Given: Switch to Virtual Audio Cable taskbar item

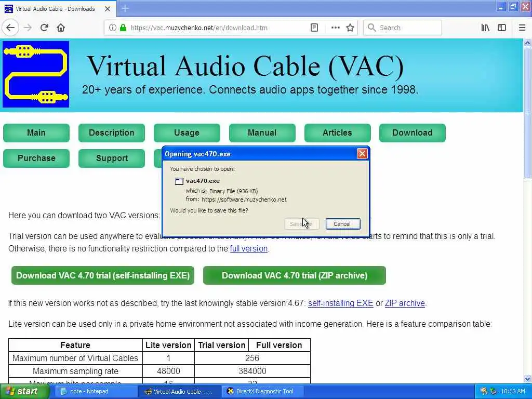Looking at the screenshot, I should 179,392.
